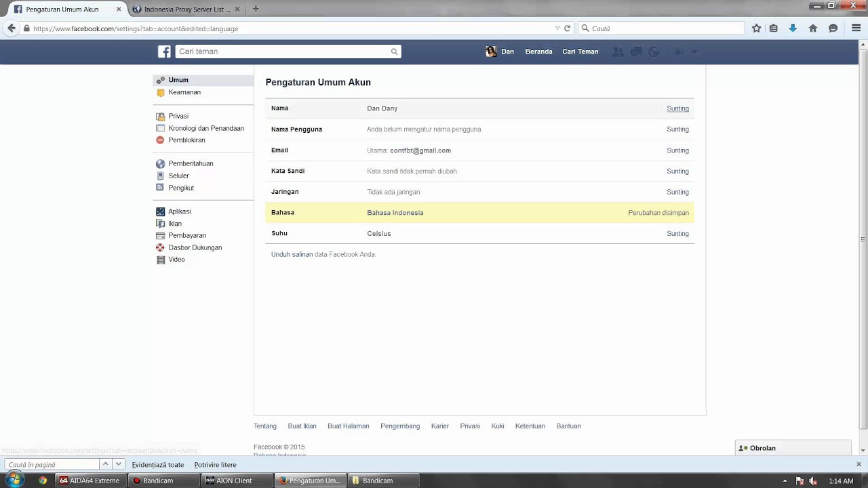The image size is (868, 488).
Task: Click Tentang footer link
Action: point(265,426)
